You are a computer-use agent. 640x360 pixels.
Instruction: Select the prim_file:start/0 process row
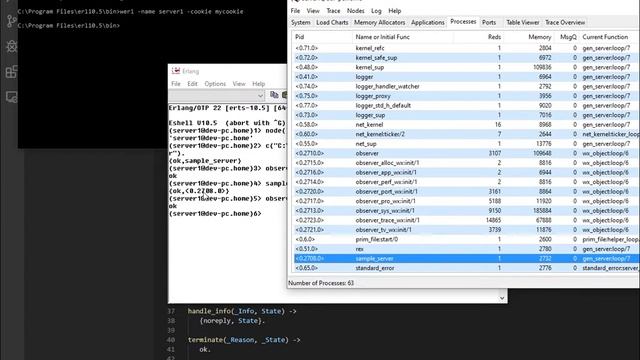pos(466,240)
